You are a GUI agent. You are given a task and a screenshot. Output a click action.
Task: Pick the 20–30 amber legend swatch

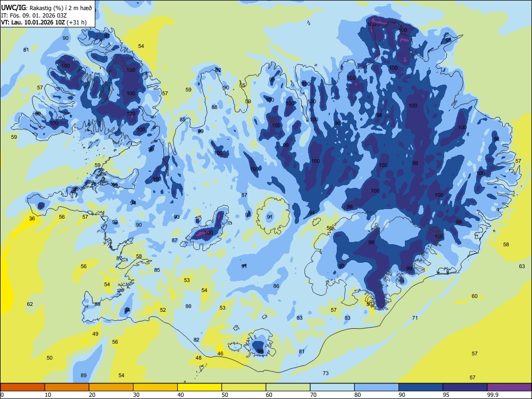[111, 387]
